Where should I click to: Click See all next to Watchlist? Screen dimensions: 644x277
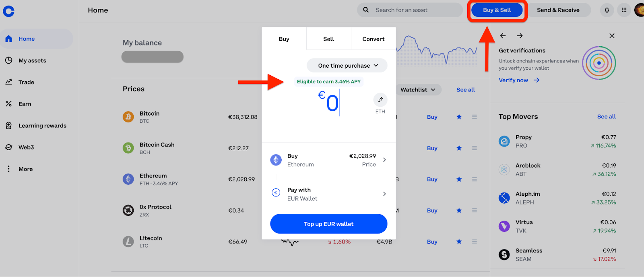pos(466,90)
